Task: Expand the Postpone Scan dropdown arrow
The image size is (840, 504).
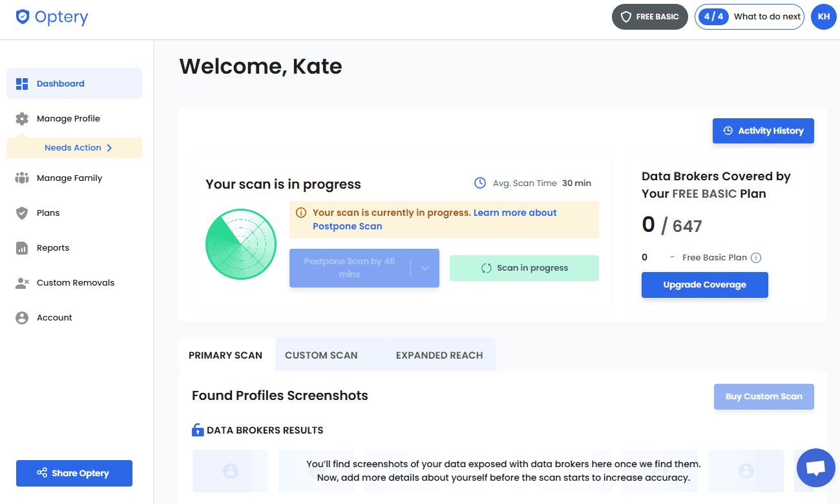Action: point(425,268)
